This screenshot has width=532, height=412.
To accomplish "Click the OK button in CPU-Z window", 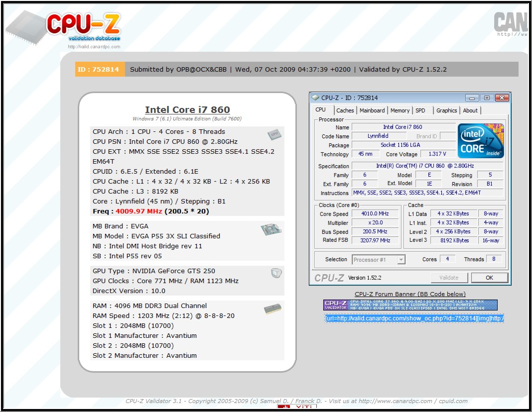I will pos(489,278).
